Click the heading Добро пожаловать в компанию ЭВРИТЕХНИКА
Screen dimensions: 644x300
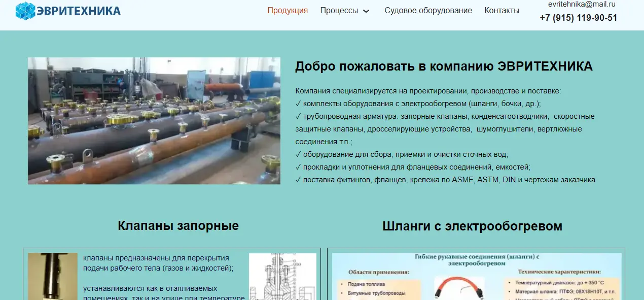coord(444,66)
